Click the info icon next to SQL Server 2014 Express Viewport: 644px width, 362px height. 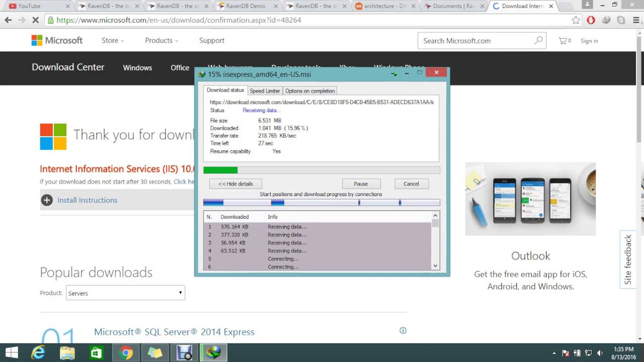(403, 330)
